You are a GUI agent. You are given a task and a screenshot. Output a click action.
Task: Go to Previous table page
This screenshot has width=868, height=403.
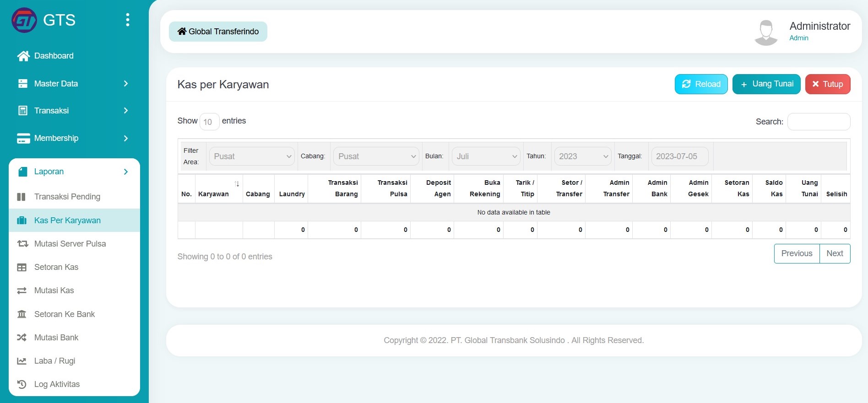point(797,253)
